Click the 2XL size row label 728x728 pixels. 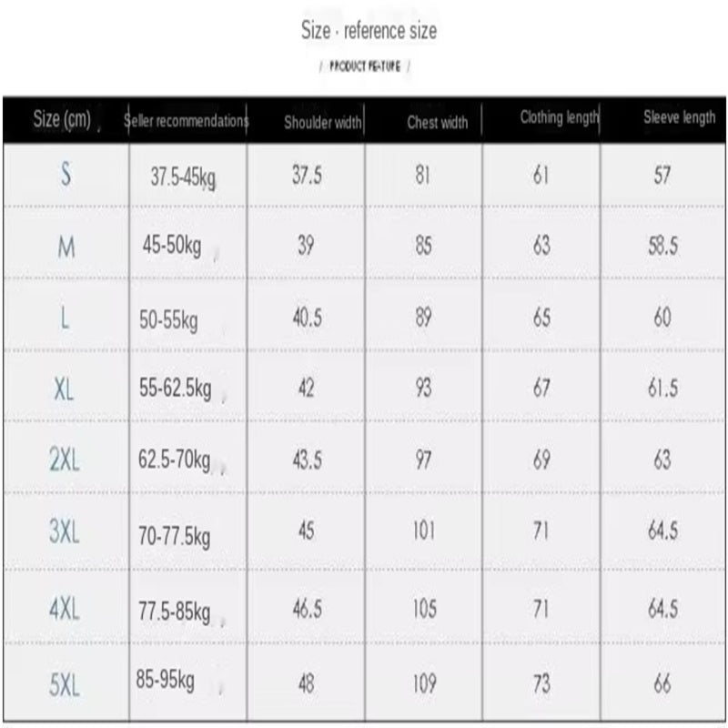65,460
